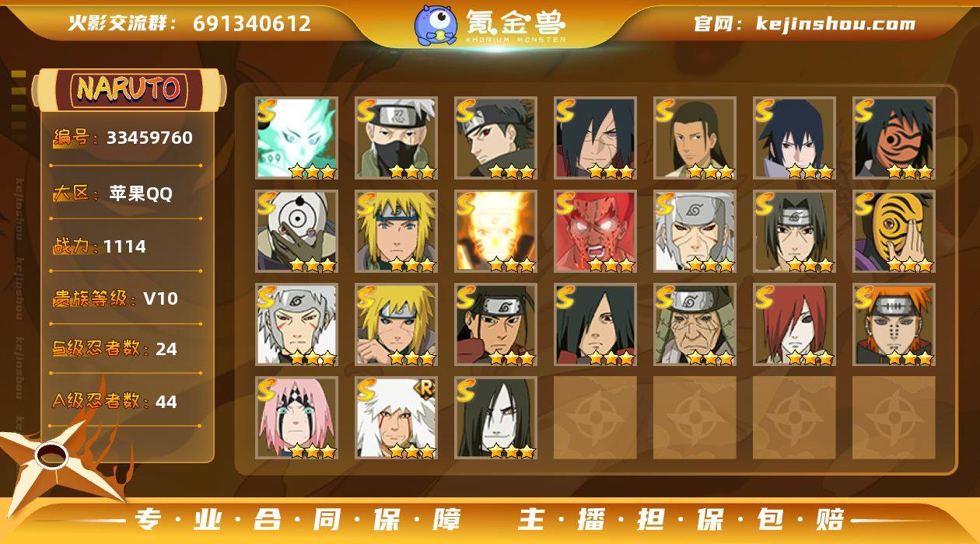Click the NARUTO scroll title banner
980x544 pixels.
coord(128,89)
